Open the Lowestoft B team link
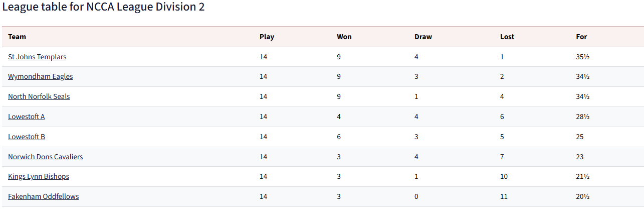The width and height of the screenshot is (644, 220). point(27,137)
